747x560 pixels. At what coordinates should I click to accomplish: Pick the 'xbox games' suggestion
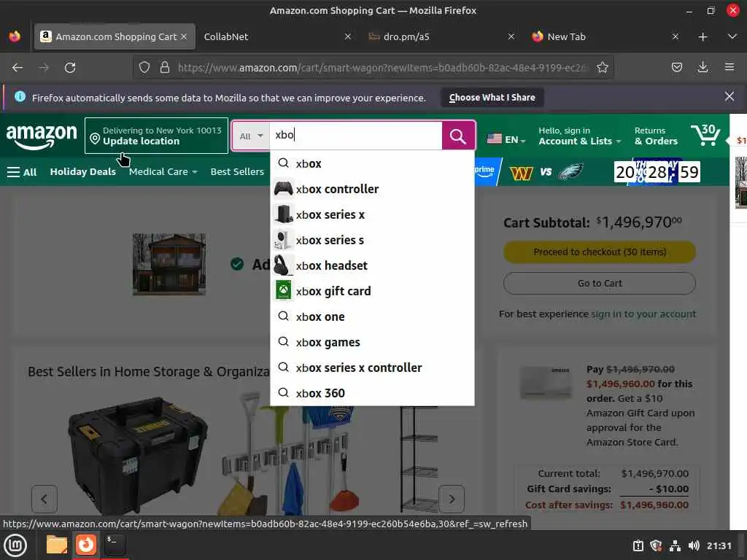pyautogui.click(x=372, y=343)
